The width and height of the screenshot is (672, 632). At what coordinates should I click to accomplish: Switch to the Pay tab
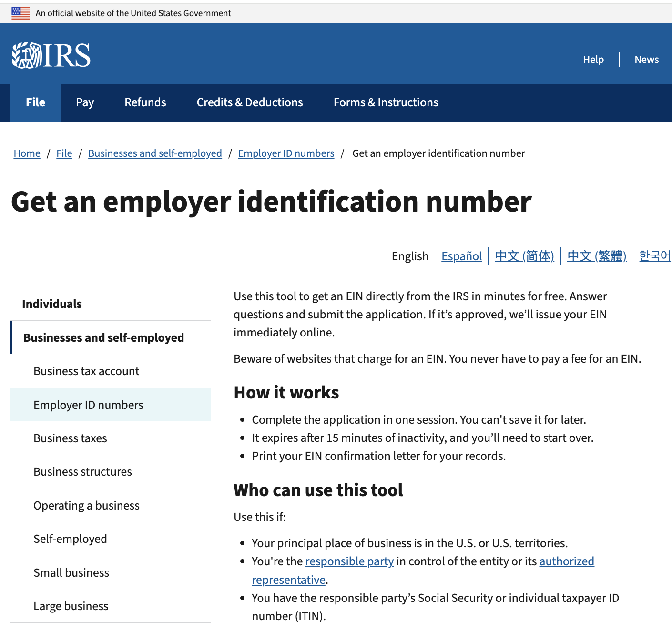[x=85, y=102]
